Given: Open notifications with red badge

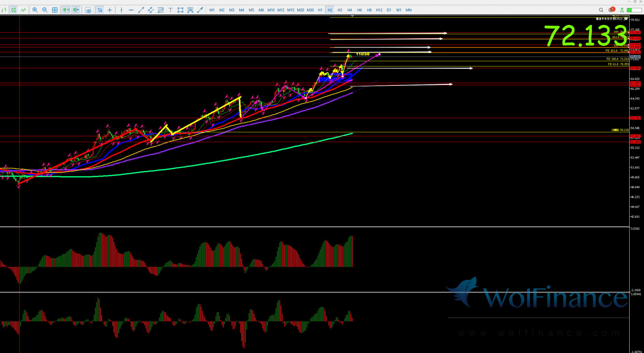Looking at the screenshot, I should pos(611,10).
